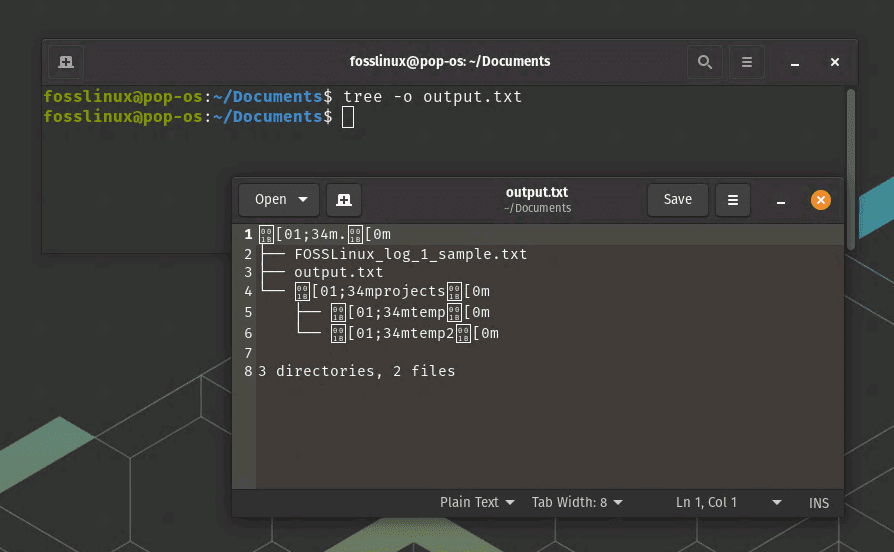Click the output.txt title in editor header
The height and width of the screenshot is (552, 894).
537,192
